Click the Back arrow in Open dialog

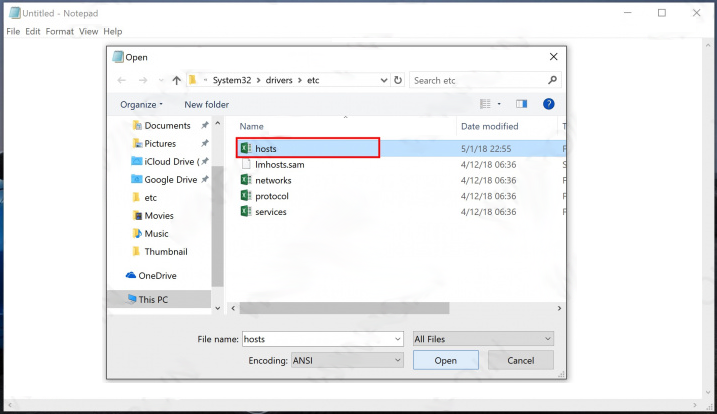[x=122, y=80]
